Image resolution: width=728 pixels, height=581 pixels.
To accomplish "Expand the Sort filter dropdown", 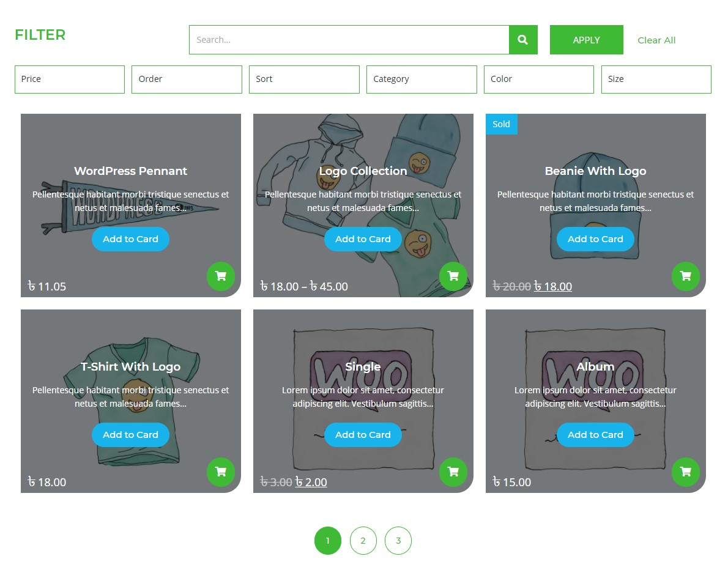I will click(304, 80).
